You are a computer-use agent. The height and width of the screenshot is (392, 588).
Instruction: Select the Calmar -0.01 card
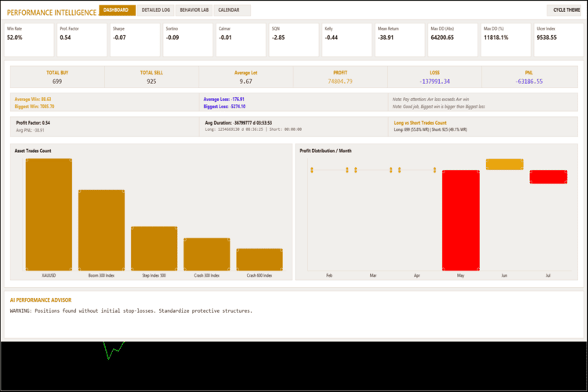[x=241, y=40]
